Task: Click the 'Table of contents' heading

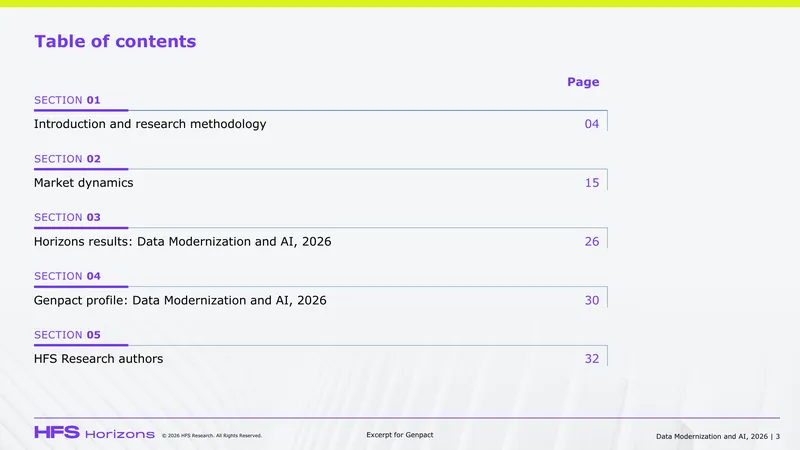Action: click(x=115, y=41)
